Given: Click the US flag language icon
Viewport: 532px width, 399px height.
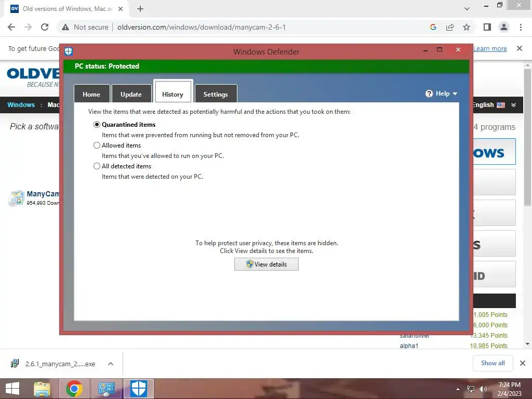Looking at the screenshot, I should [501, 105].
